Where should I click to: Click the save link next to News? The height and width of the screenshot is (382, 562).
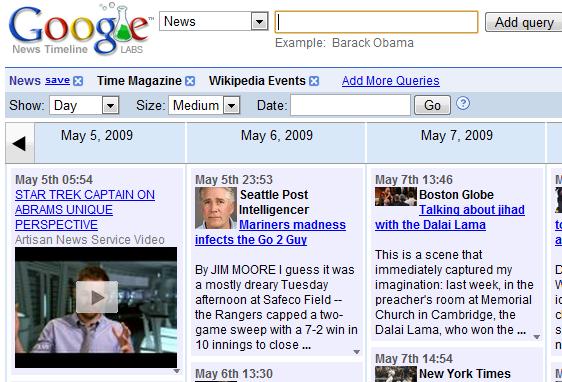pyautogui.click(x=57, y=80)
